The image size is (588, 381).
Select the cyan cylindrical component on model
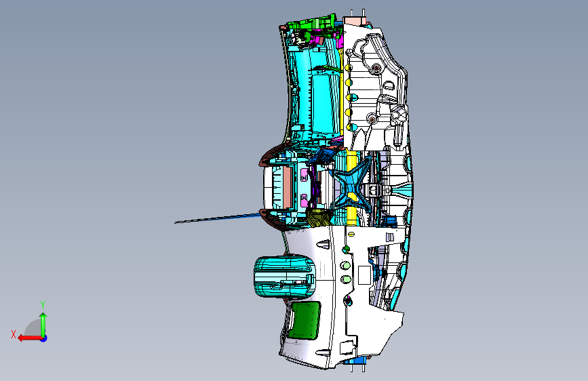[x=285, y=277]
